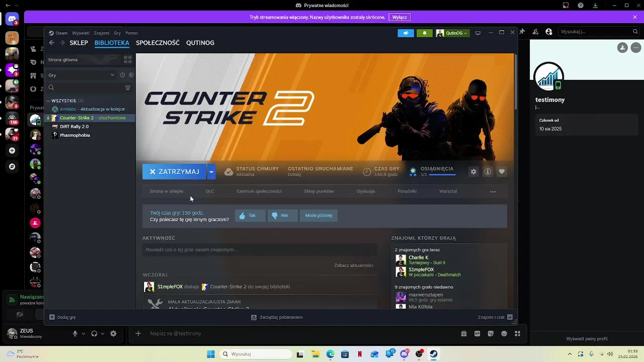
Task: Dismiss the Discord streamer mode banner
Action: point(635,17)
